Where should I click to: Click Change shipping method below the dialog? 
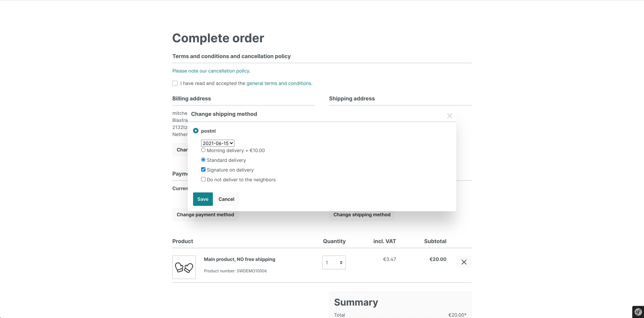click(x=362, y=214)
